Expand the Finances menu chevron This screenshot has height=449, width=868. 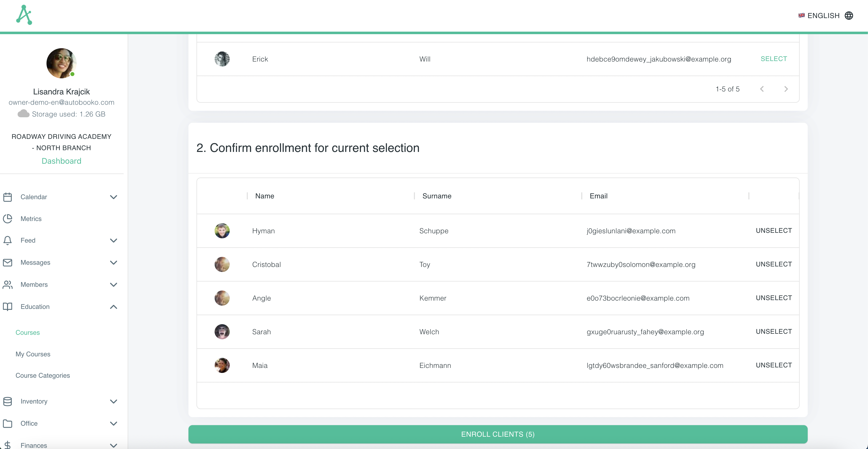click(114, 445)
